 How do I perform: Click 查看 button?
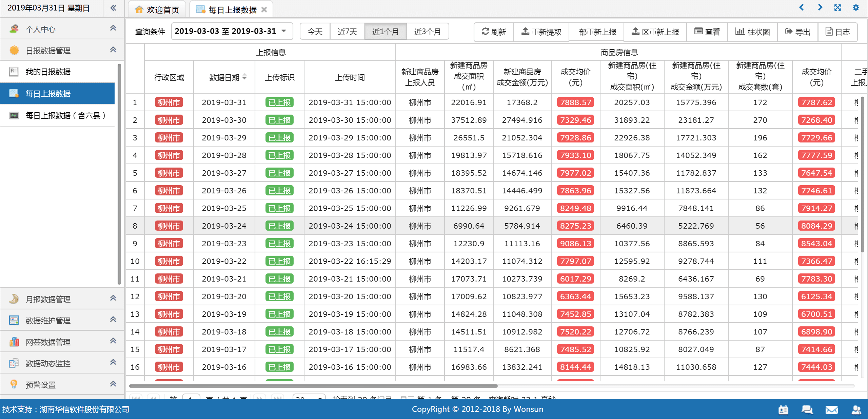click(x=707, y=32)
